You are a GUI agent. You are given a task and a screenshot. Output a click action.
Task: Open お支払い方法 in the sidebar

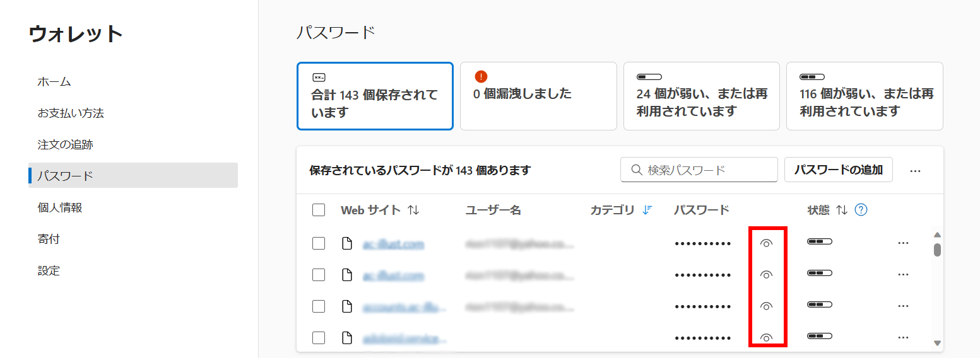[x=71, y=113]
